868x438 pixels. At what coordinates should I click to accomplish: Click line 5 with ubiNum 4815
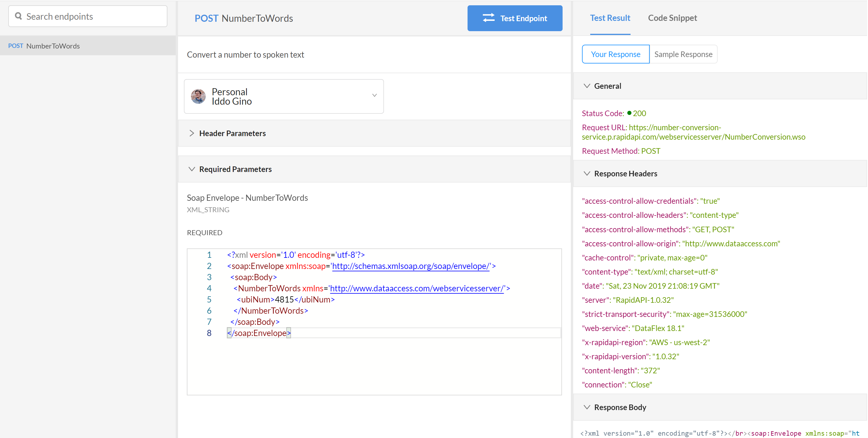(x=285, y=300)
